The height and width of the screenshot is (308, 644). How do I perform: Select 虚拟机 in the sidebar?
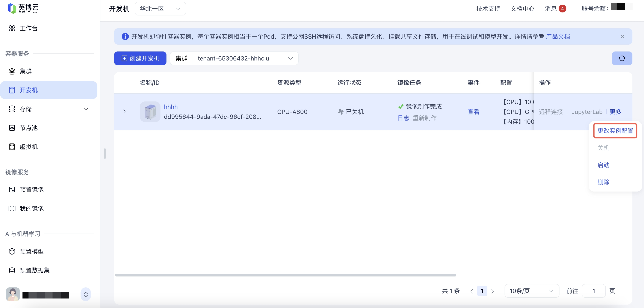coord(29,147)
